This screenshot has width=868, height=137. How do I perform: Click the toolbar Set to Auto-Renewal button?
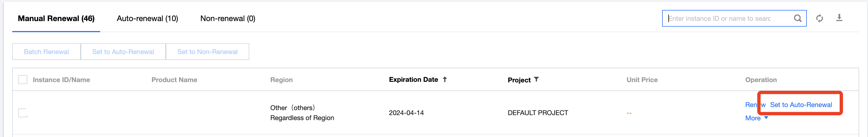[123, 52]
